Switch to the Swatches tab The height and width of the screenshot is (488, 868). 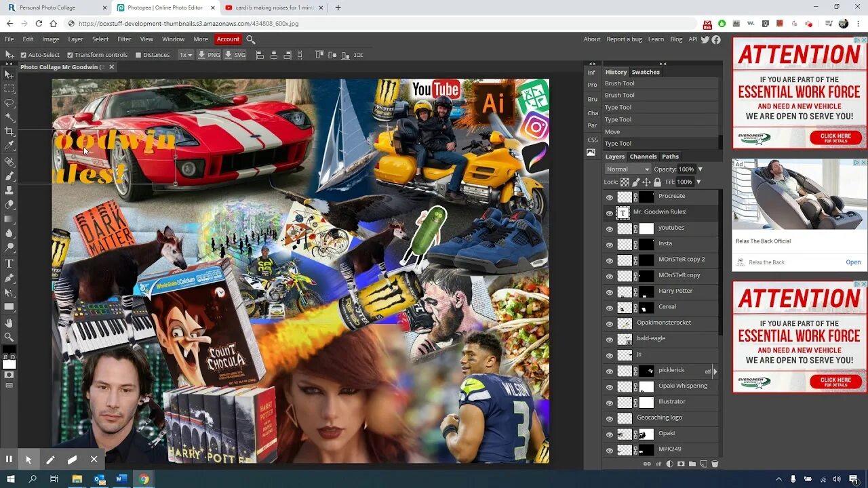point(646,72)
